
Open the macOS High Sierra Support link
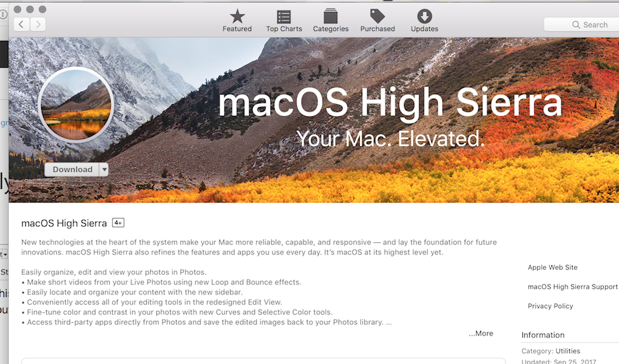(x=572, y=287)
